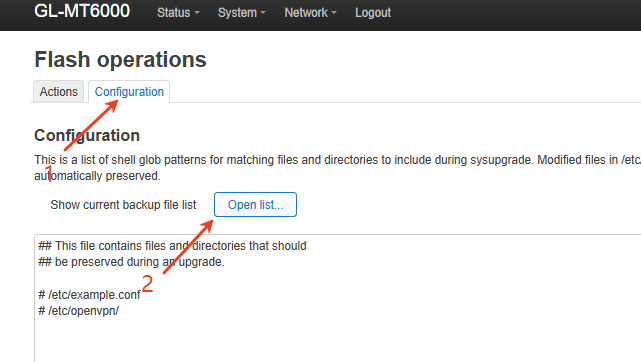Click the caret arrow beside Network
The width and height of the screenshot is (641, 362).
tap(334, 13)
